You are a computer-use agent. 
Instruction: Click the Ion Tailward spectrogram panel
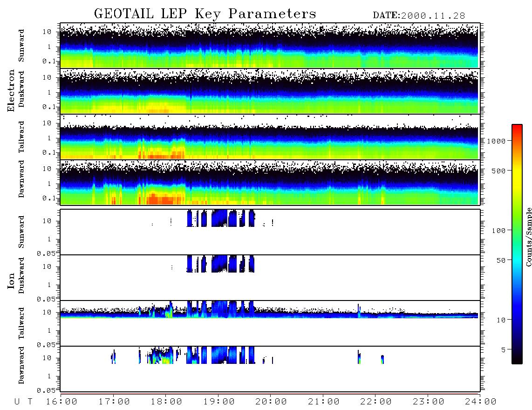click(x=270, y=323)
